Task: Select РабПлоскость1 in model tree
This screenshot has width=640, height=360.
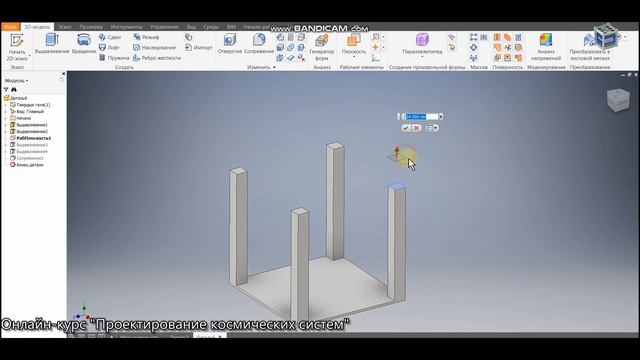Action: (x=30, y=138)
